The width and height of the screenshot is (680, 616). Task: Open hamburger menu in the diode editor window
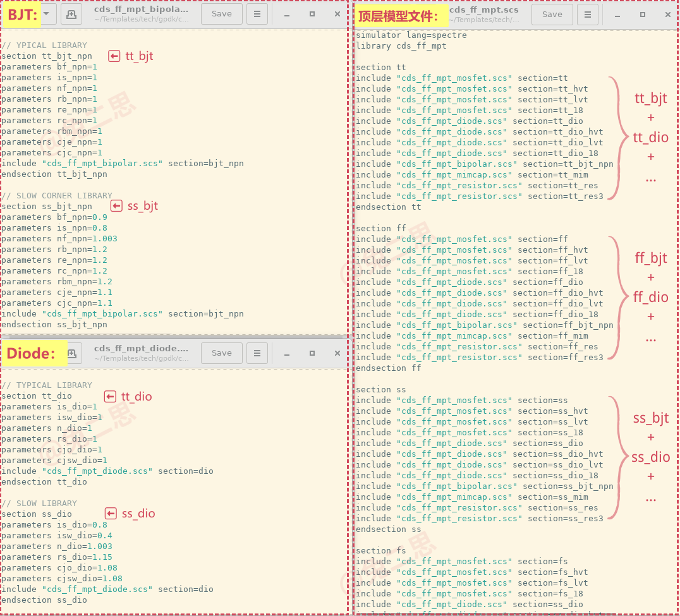pos(257,353)
